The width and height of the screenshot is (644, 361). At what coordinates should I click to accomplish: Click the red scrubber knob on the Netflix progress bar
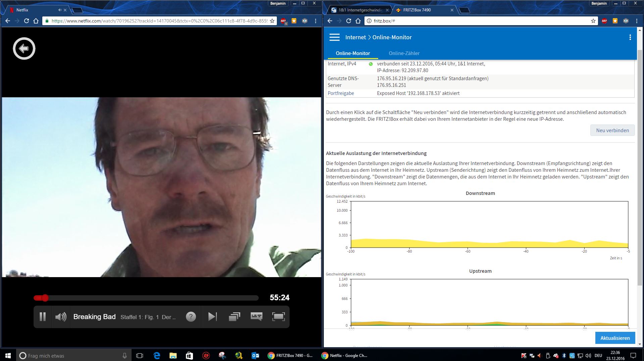pyautogui.click(x=45, y=298)
